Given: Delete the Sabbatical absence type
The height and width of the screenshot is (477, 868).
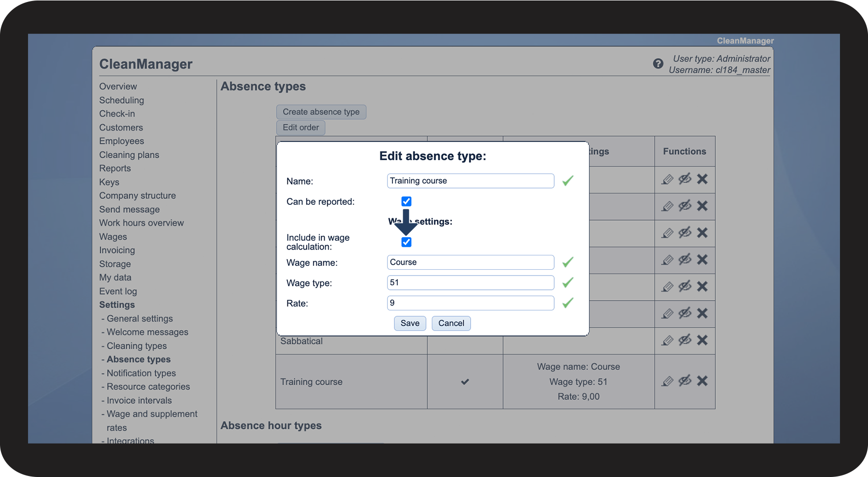Looking at the screenshot, I should (x=702, y=340).
